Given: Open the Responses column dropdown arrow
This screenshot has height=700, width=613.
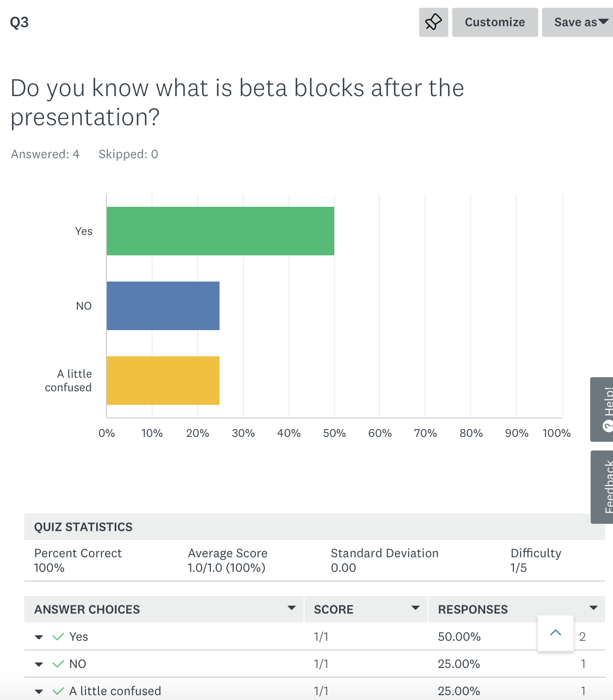Looking at the screenshot, I should [x=593, y=608].
